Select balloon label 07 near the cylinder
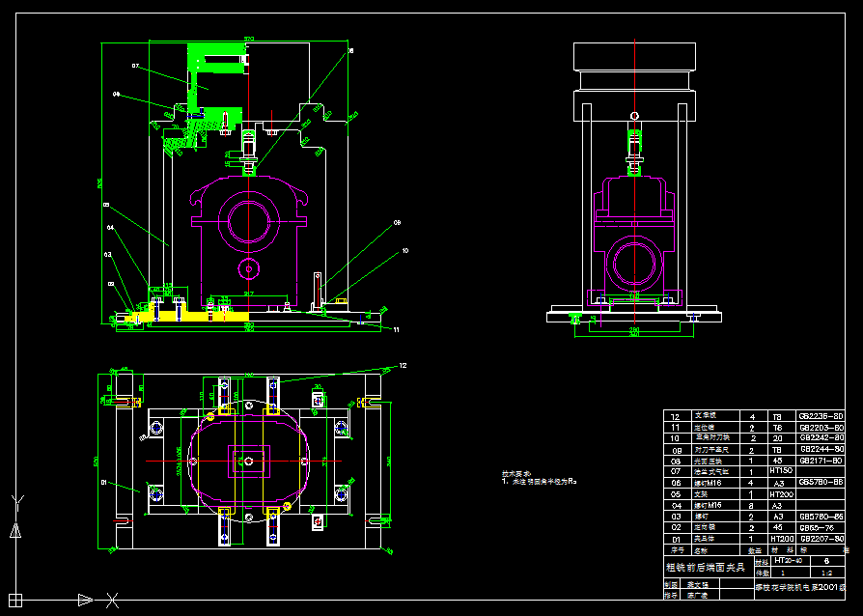863x616 pixels. tap(135, 66)
